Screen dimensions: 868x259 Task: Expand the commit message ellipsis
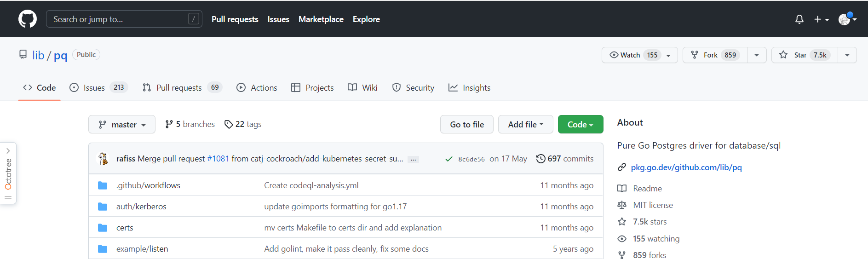[413, 159]
